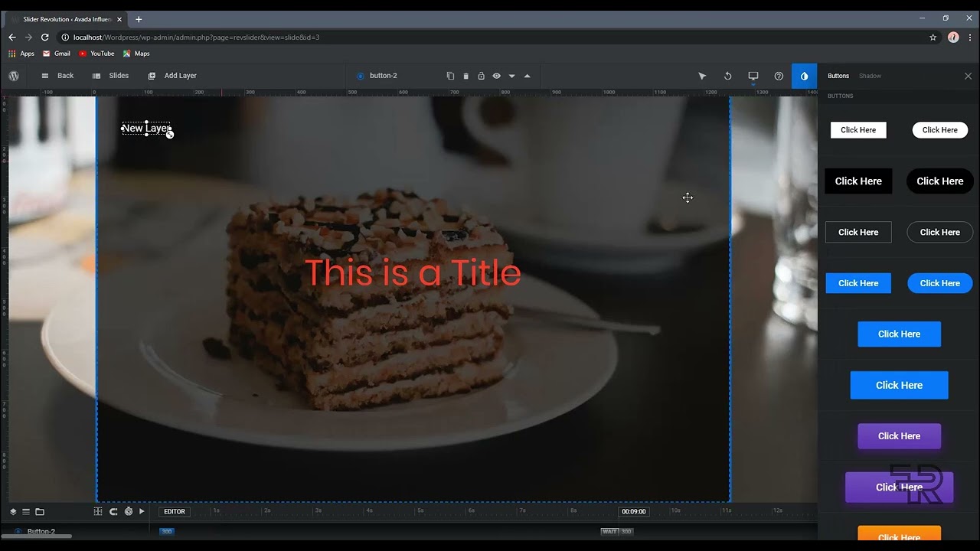Click the Back button in the toolbar
Image resolution: width=980 pixels, height=551 pixels.
pos(57,76)
